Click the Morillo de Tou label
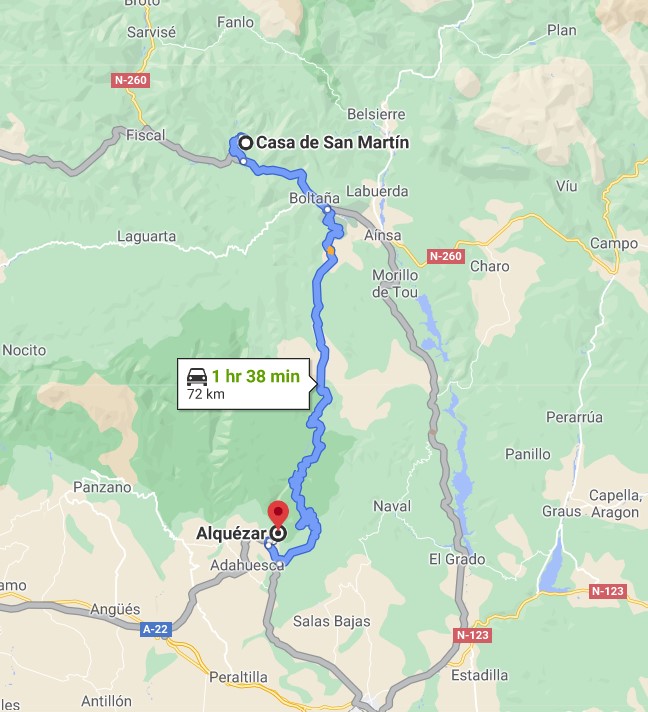 point(395,284)
